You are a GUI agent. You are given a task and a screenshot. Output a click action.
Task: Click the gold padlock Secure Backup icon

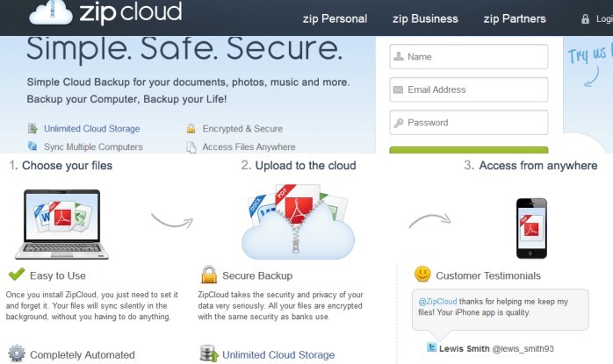tap(209, 275)
